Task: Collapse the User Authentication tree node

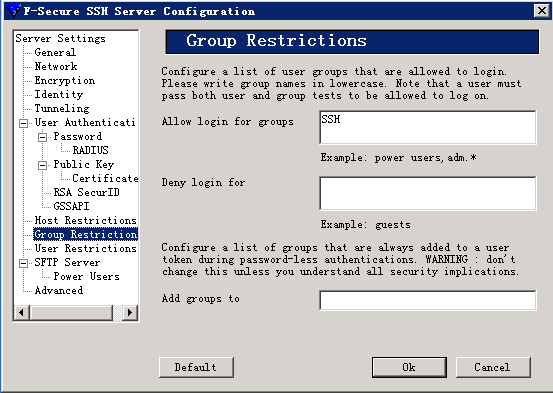Action: 23,123
